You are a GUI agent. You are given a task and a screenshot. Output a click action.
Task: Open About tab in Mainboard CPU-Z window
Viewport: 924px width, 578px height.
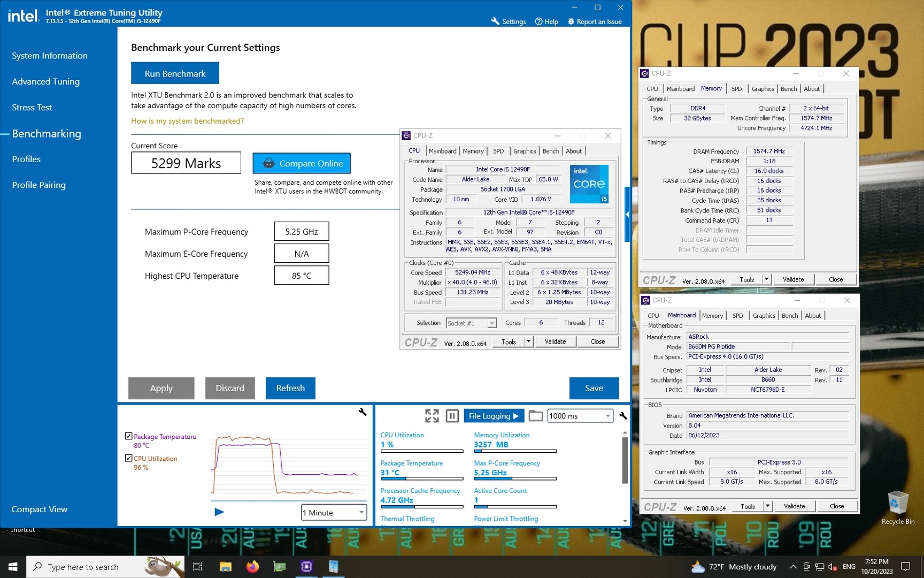point(813,316)
